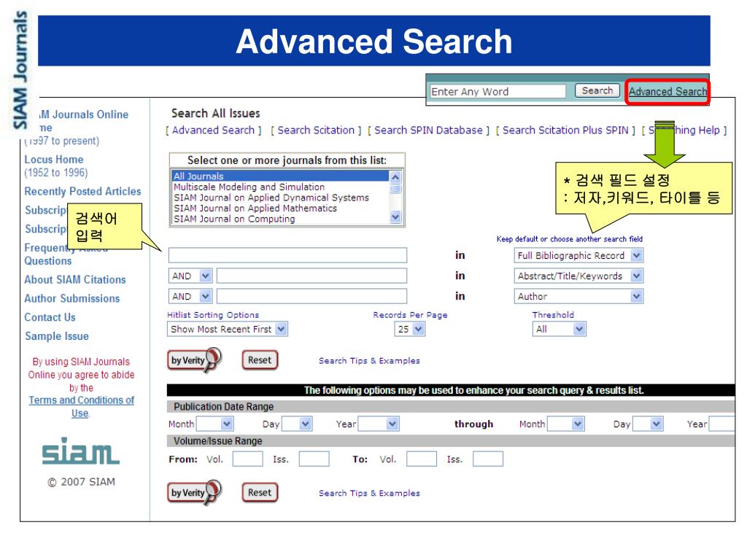747x560 pixels.
Task: Open the Author field dropdown
Action: pos(578,296)
